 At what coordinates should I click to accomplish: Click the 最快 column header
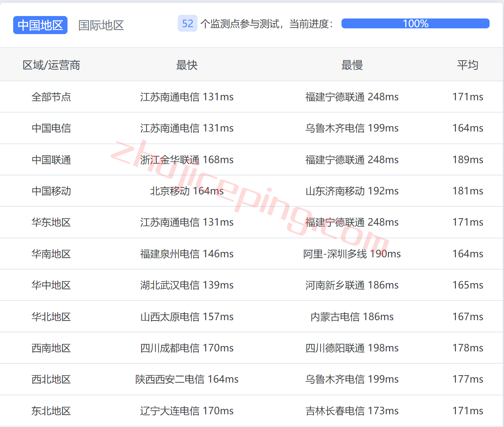(x=187, y=65)
